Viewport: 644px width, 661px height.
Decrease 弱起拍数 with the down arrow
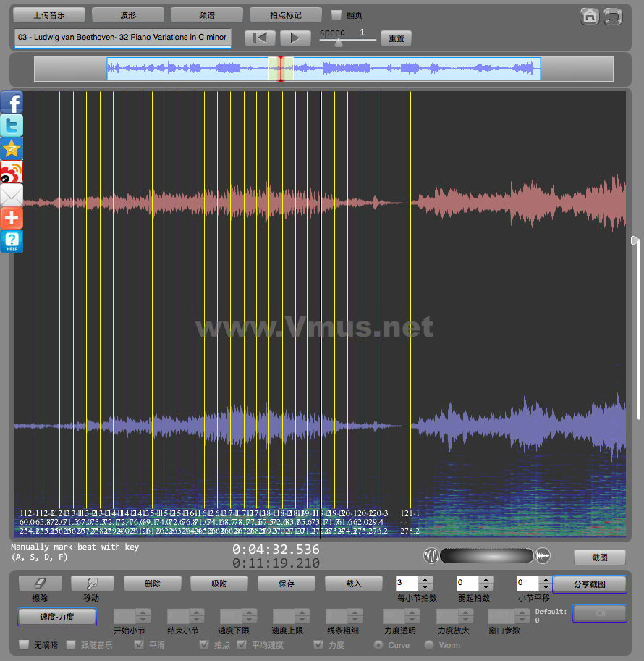point(486,587)
